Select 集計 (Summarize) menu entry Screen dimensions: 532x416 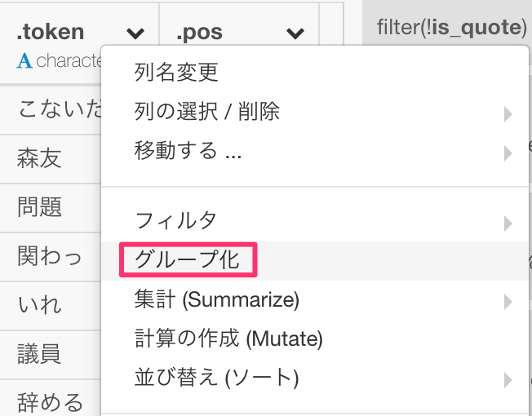pos(217,299)
